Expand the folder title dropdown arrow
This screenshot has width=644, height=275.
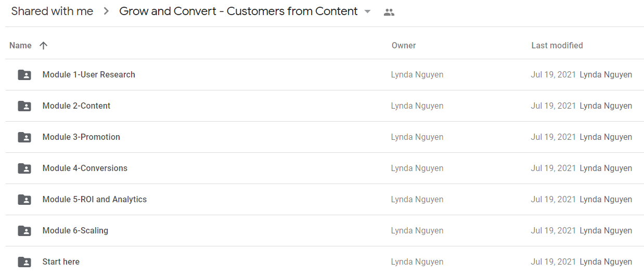tap(367, 12)
